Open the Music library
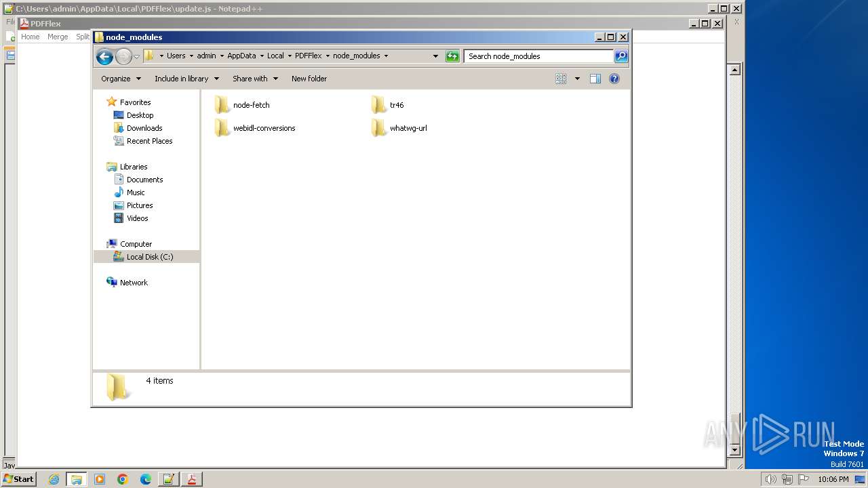The image size is (868, 488). tap(129, 192)
